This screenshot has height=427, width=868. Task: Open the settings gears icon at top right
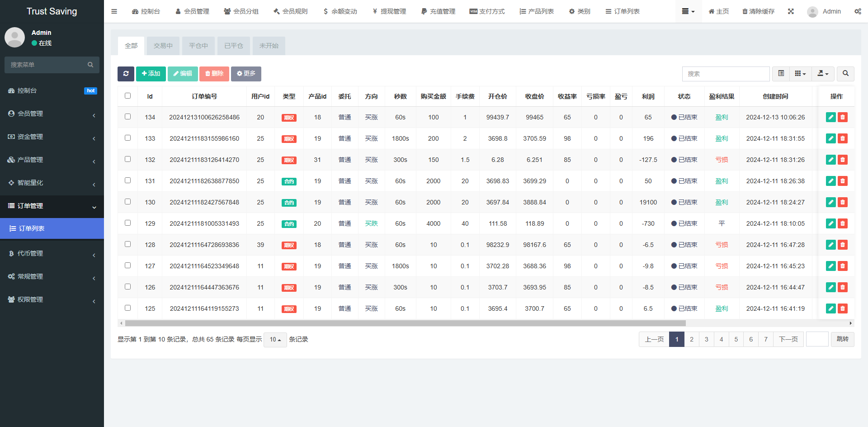(858, 11)
